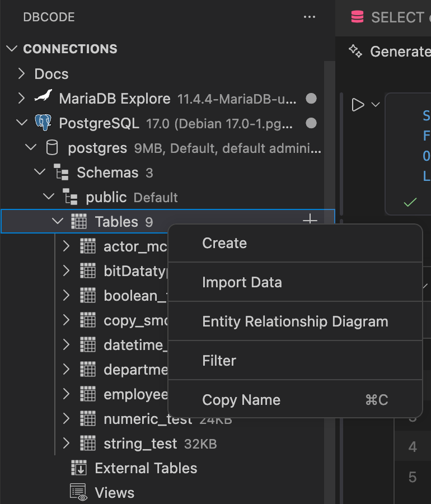The width and height of the screenshot is (431, 504).
Task: Click the numeric_test table icon
Action: click(88, 418)
